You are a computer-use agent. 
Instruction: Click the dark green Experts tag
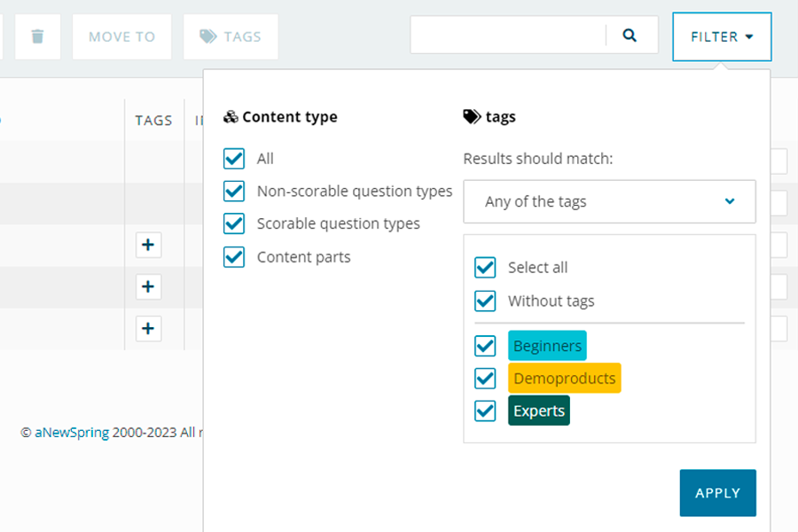coord(538,411)
